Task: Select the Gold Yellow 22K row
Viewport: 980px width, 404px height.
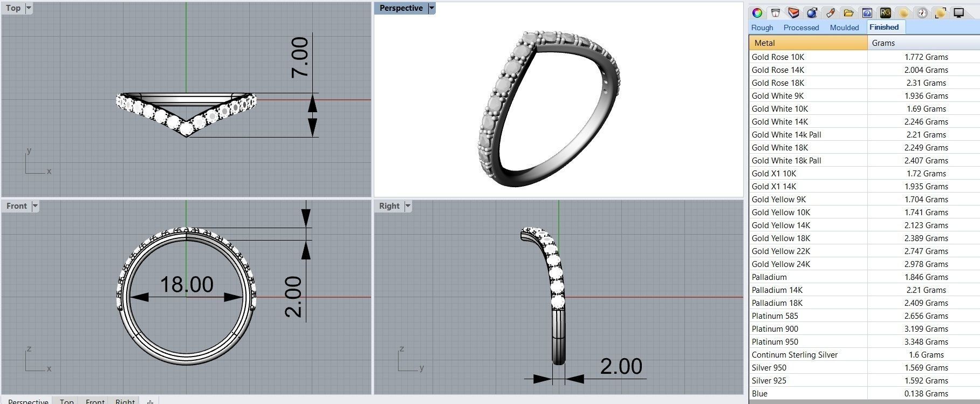Action: point(864,251)
